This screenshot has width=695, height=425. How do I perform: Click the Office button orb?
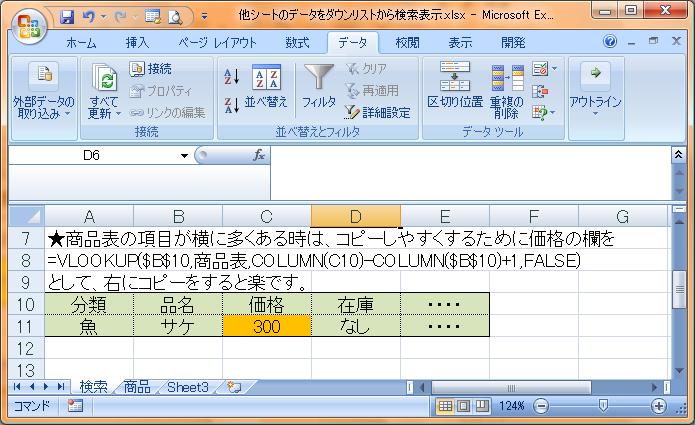29,26
